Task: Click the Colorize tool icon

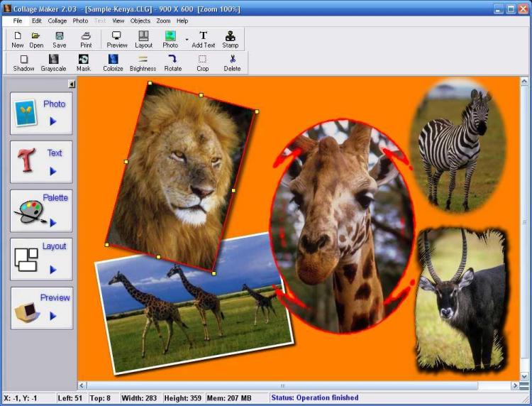Action: point(113,63)
